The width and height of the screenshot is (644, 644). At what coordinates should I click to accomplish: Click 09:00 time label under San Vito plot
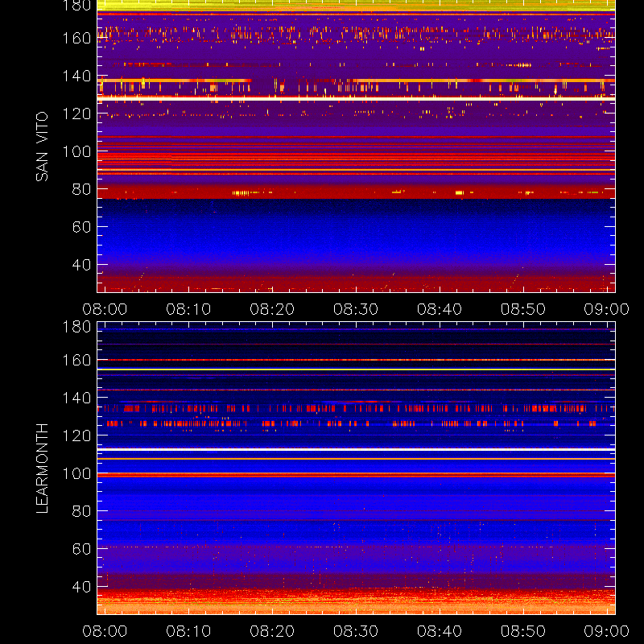(x=607, y=309)
